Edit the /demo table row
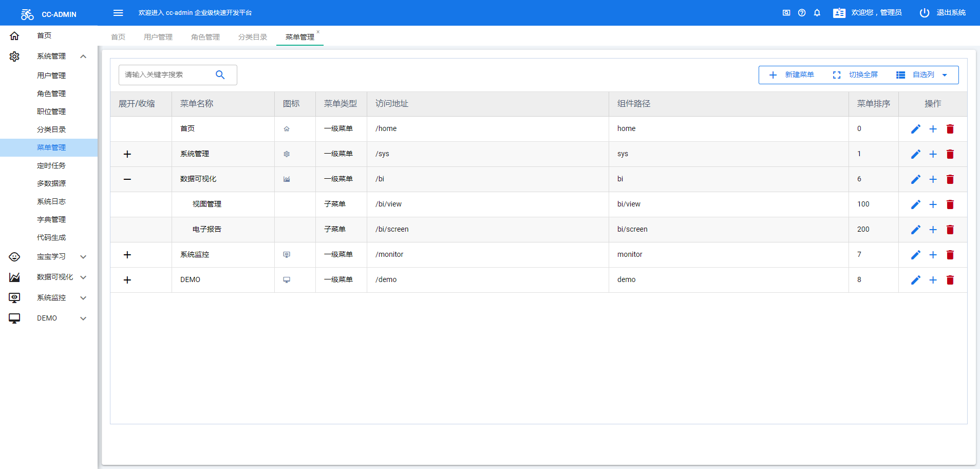 916,280
